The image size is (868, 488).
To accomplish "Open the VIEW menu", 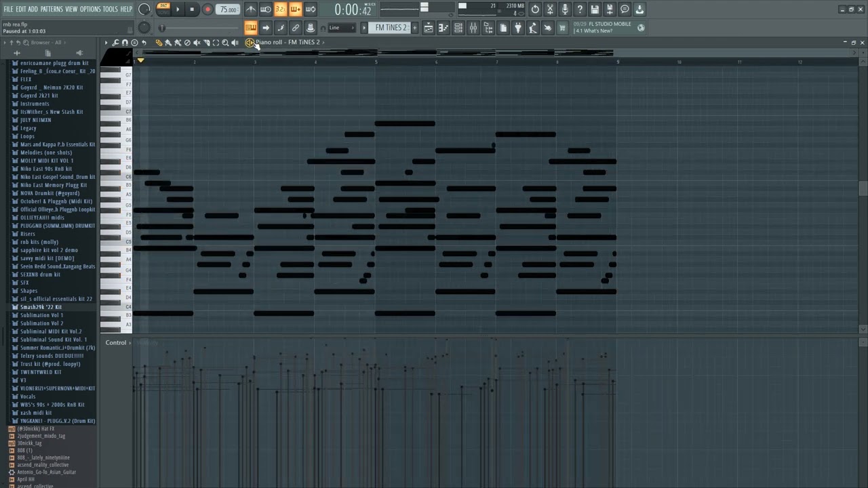I will [71, 9].
